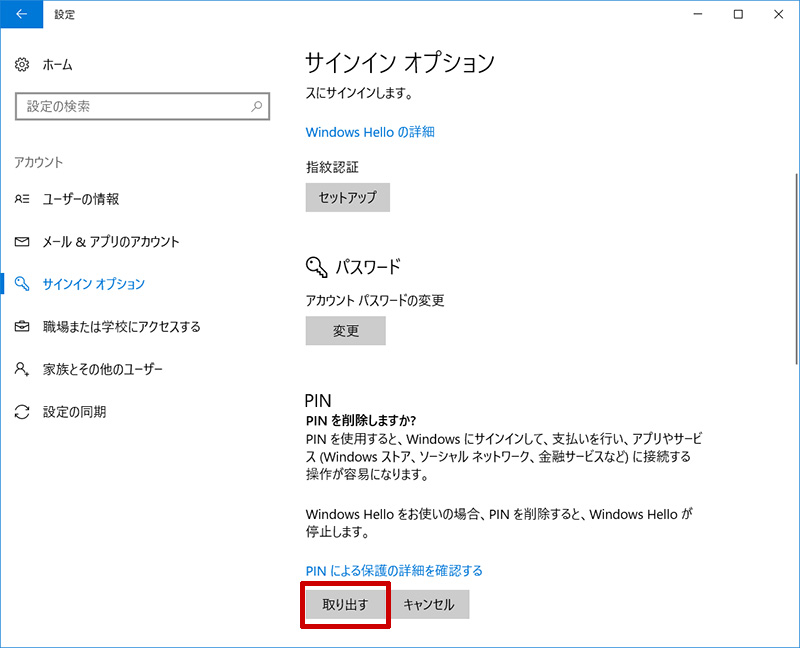This screenshot has height=648, width=800.
Task: Click the sync arrows icon
Action: (22, 412)
